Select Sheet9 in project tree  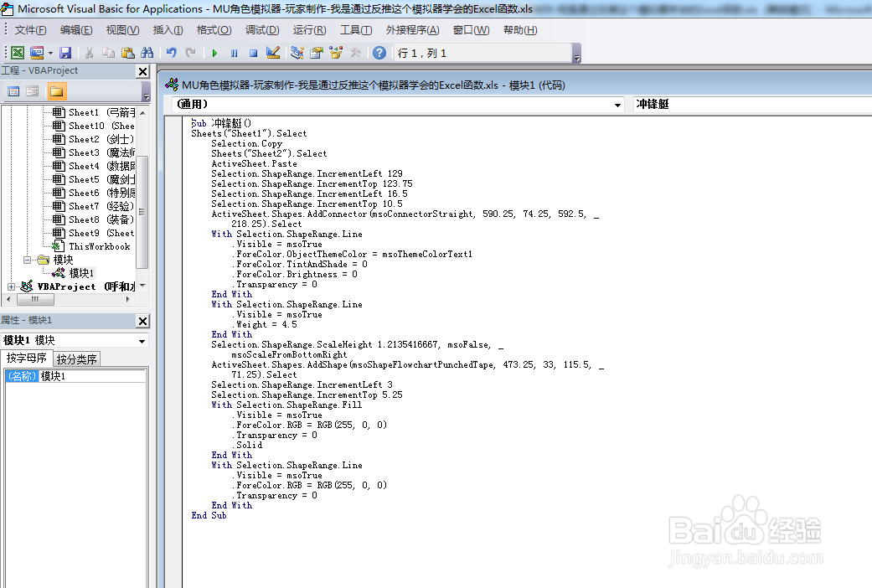tap(94, 233)
